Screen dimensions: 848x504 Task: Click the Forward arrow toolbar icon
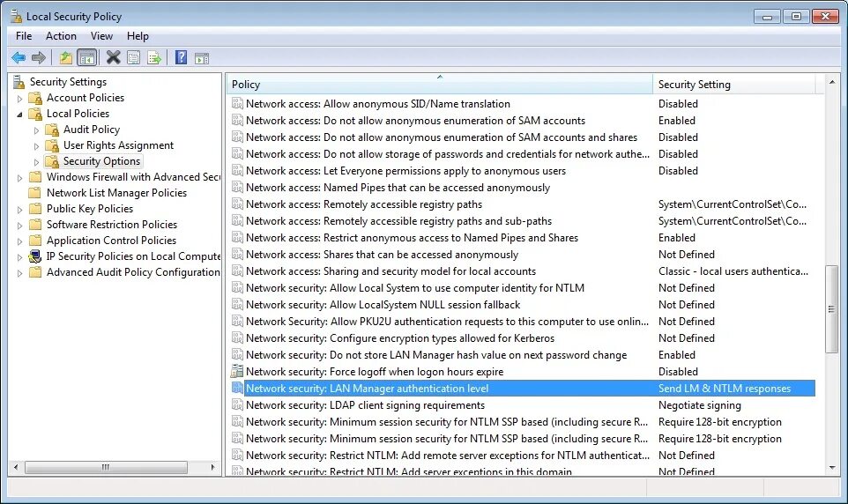point(39,57)
